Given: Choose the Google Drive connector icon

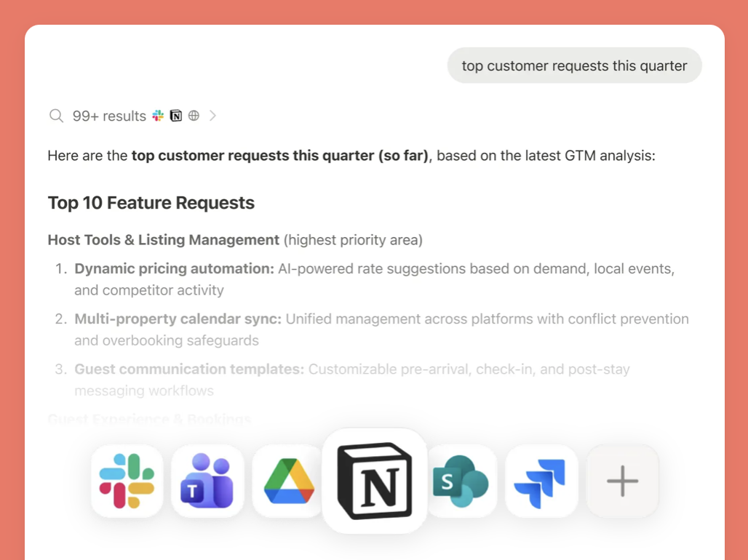Looking at the screenshot, I should 287,481.
